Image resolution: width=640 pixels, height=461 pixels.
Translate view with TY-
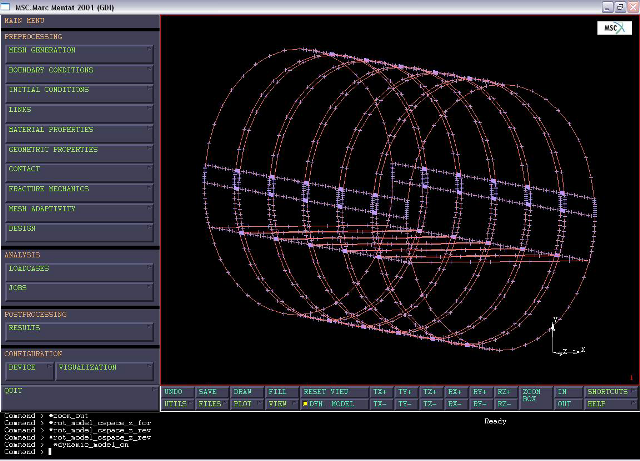[x=406, y=404]
